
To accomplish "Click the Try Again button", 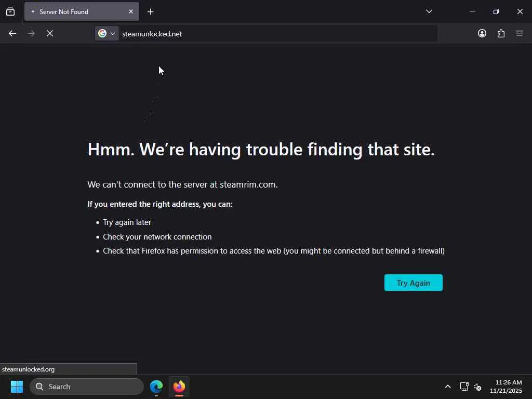I will (413, 283).
